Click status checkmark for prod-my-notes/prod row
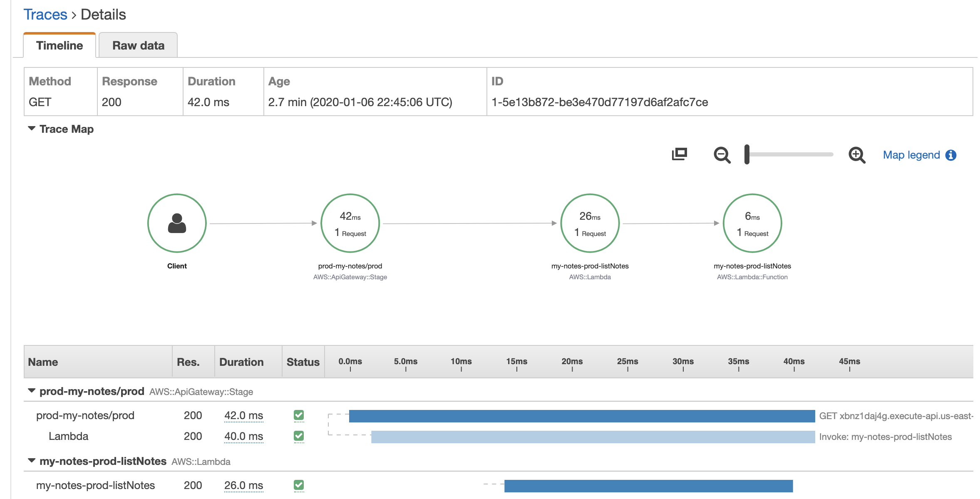 [x=299, y=415]
